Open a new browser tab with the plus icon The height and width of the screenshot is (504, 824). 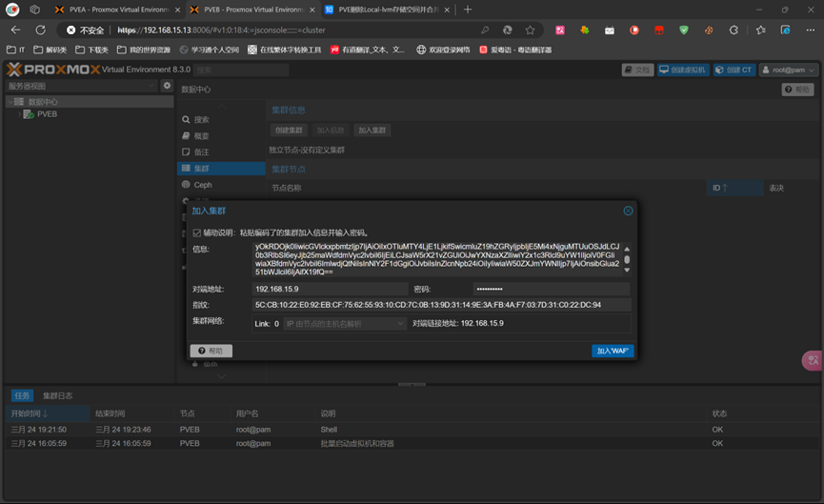pyautogui.click(x=468, y=10)
